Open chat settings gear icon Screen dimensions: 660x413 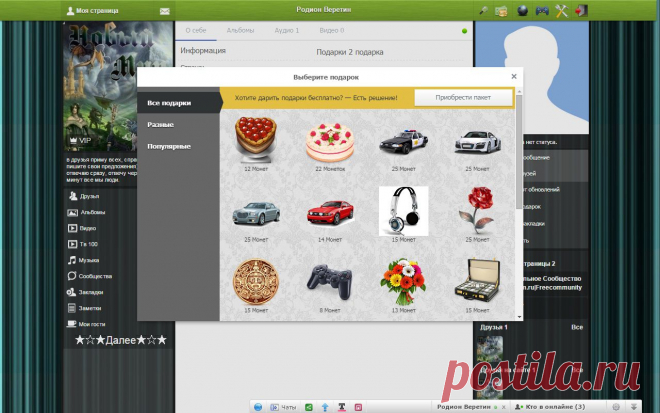(616, 407)
